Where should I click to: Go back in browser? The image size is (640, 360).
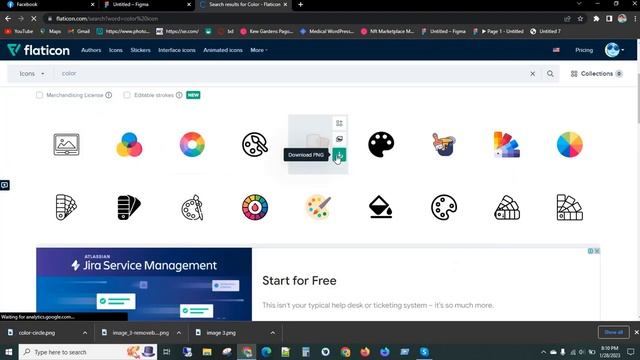pos(8,19)
